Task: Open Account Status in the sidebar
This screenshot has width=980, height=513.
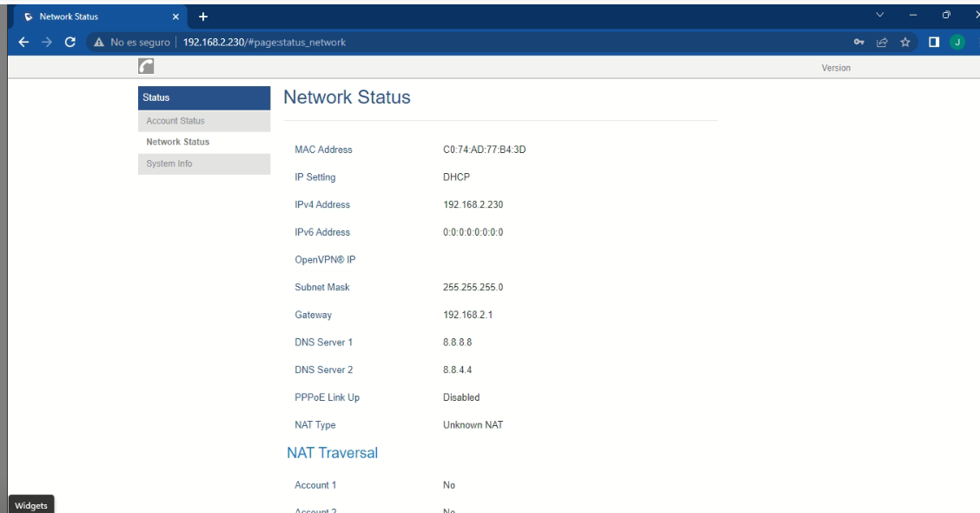Action: click(x=175, y=121)
